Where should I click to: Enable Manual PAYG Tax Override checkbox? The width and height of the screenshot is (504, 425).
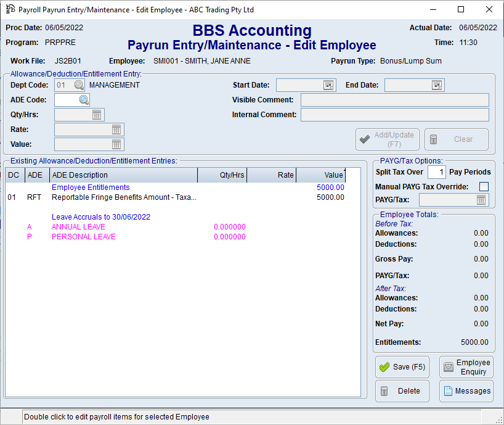click(484, 187)
